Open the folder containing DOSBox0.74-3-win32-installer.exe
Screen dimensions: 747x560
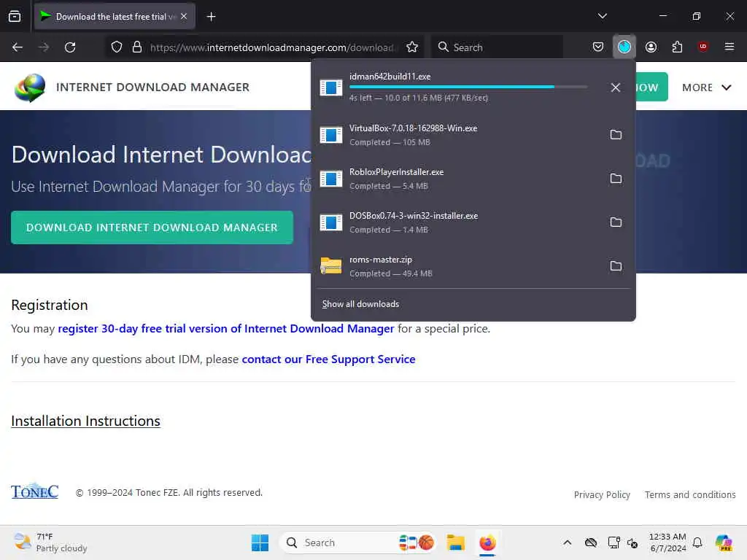[616, 222]
